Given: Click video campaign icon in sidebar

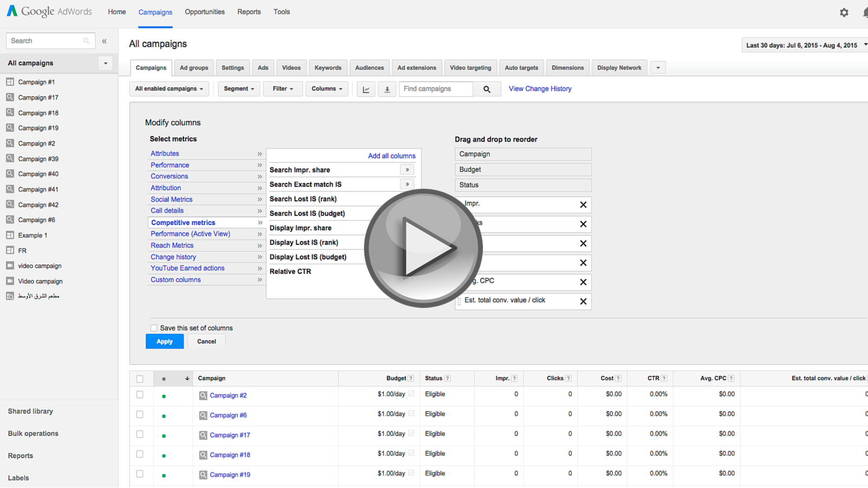Looking at the screenshot, I should [x=10, y=266].
